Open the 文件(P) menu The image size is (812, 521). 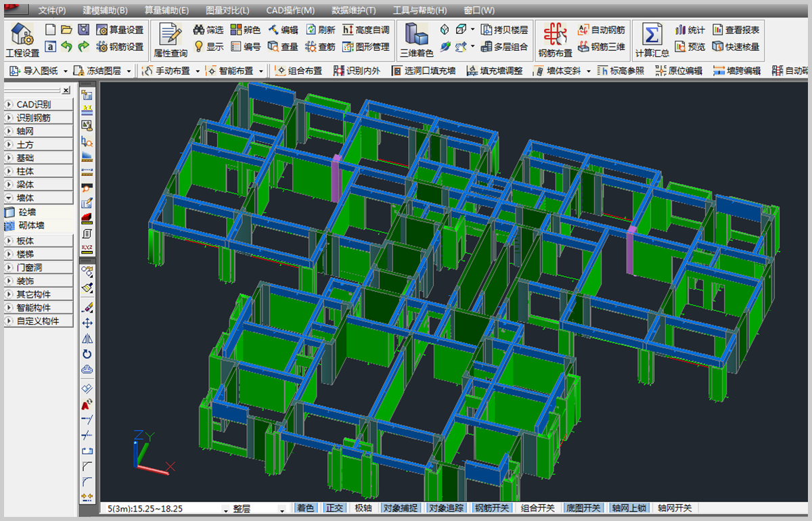click(x=51, y=10)
